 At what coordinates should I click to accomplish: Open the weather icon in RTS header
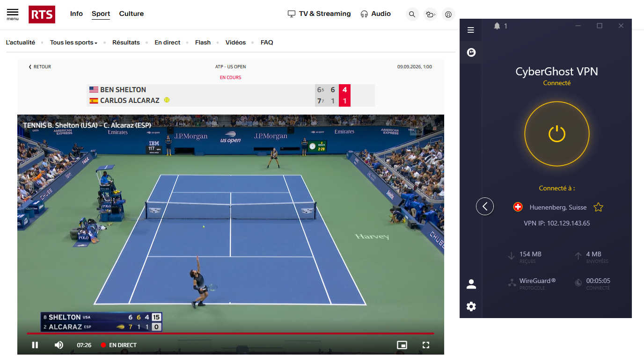tap(430, 15)
